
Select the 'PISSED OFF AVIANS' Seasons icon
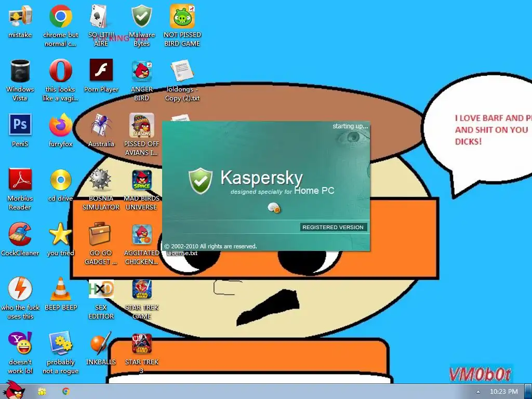coord(141,125)
